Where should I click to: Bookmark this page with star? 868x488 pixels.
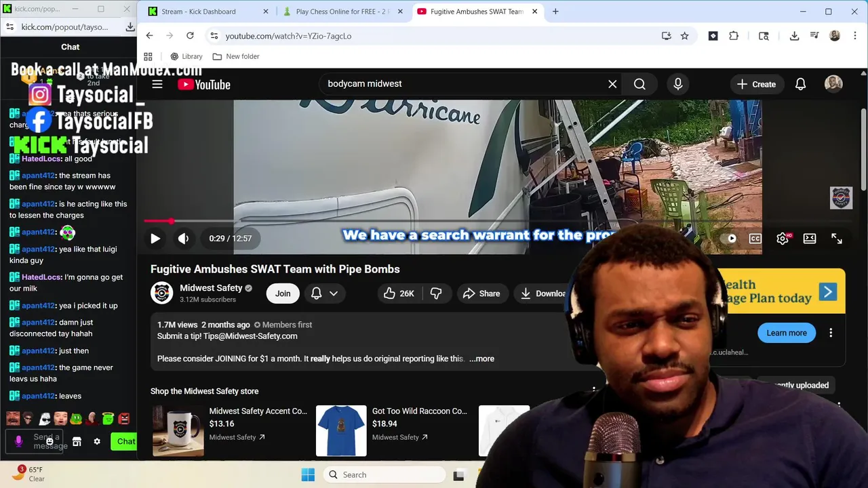685,36
